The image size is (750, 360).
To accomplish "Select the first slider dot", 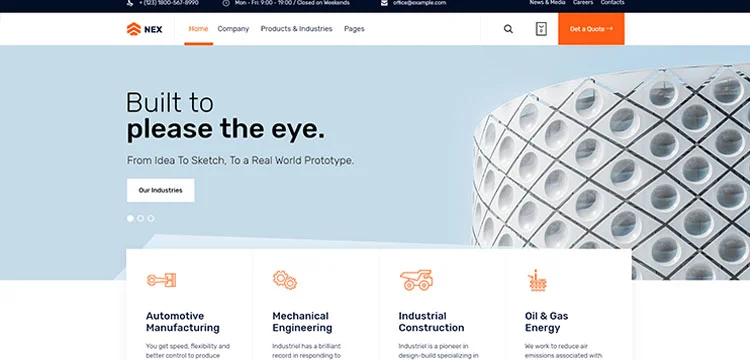I will point(130,218).
